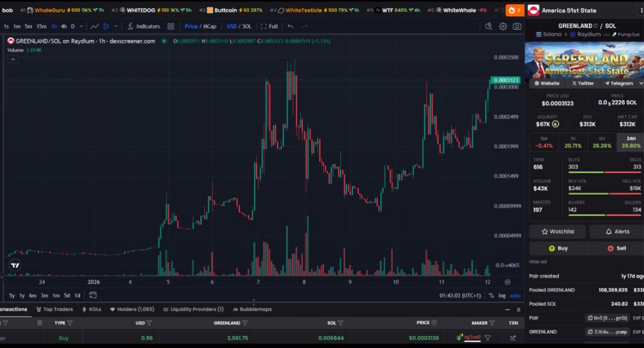The height and width of the screenshot is (348, 644).
Task: Open the multi-chart layout grid icon
Action: [x=171, y=26]
